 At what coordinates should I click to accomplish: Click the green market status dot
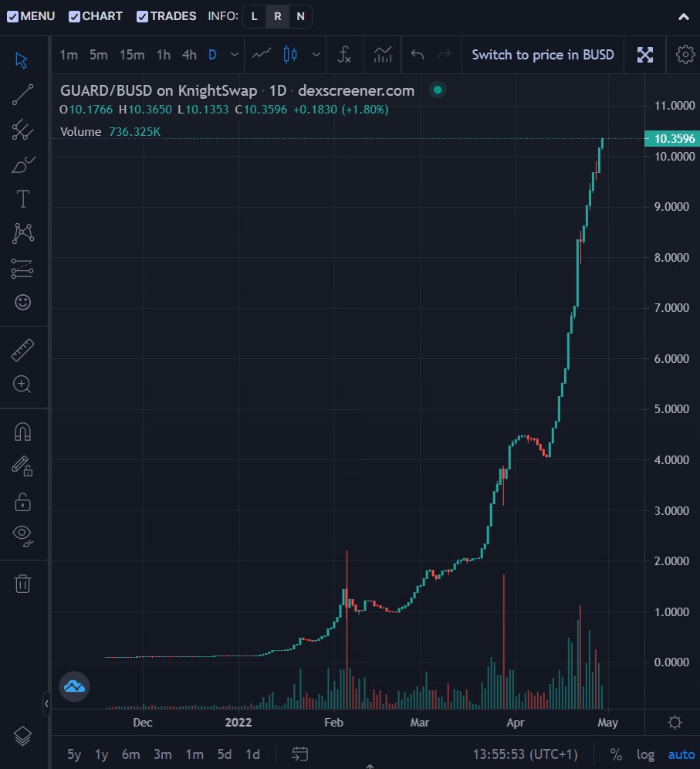(x=438, y=90)
